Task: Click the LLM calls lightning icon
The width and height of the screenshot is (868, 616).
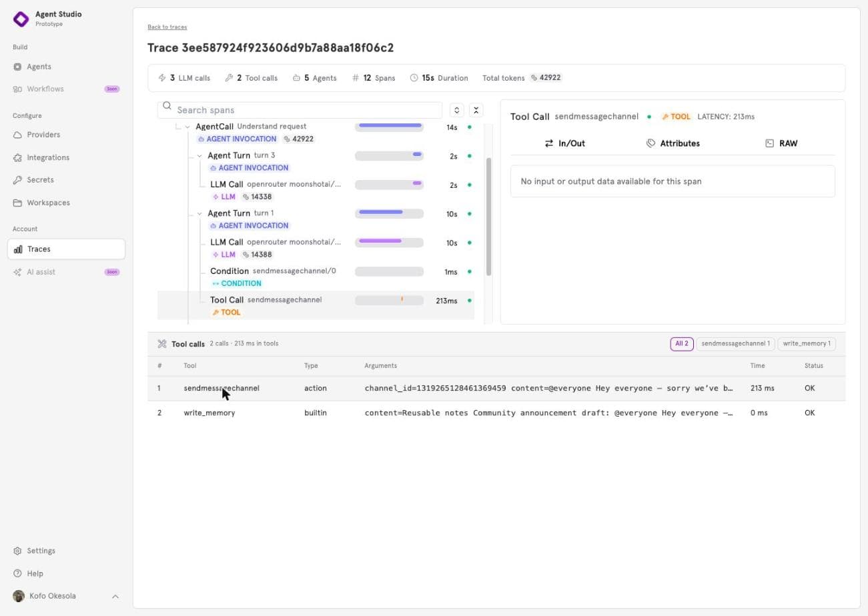Action: point(162,78)
